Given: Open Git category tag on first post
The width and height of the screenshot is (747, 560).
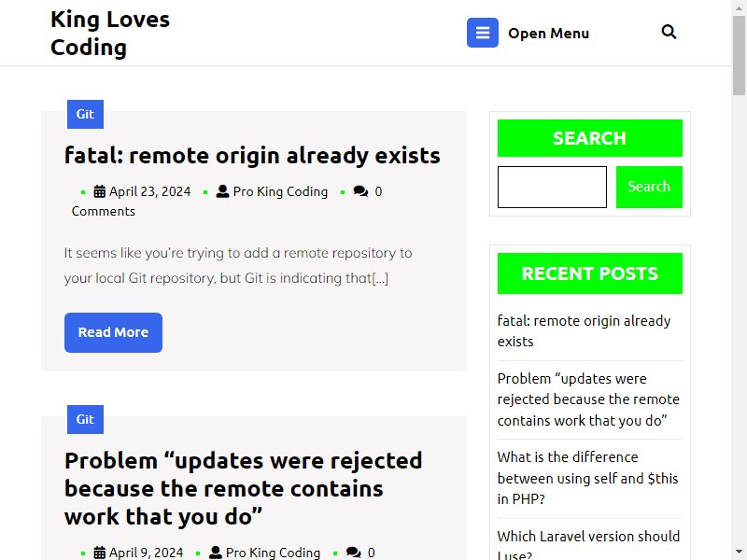Looking at the screenshot, I should pos(85,114).
